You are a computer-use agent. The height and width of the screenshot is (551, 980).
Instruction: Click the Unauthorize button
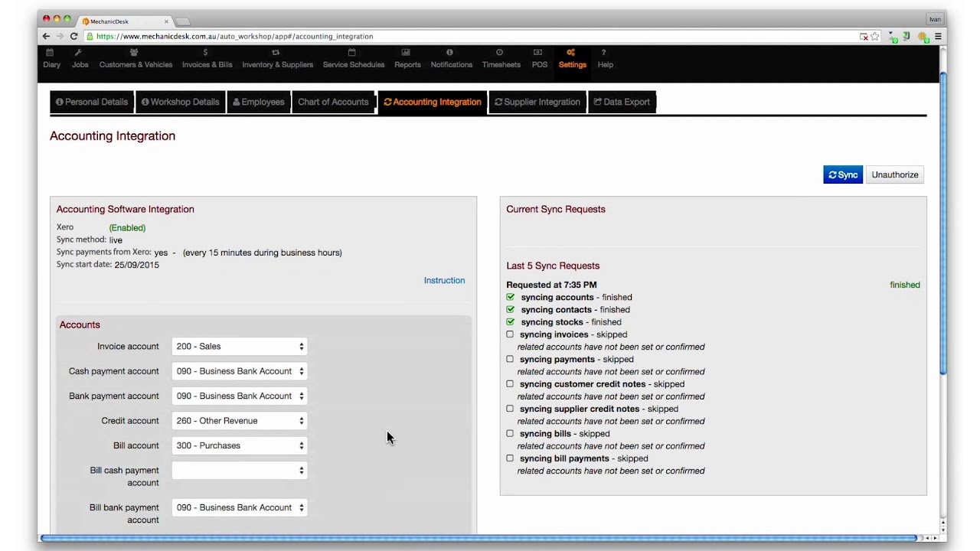pos(895,174)
